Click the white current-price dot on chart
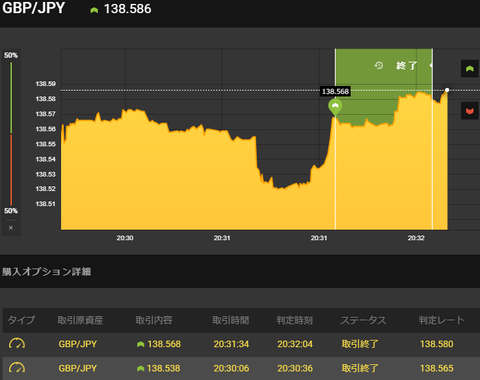This screenshot has width=480, height=380. [x=447, y=90]
